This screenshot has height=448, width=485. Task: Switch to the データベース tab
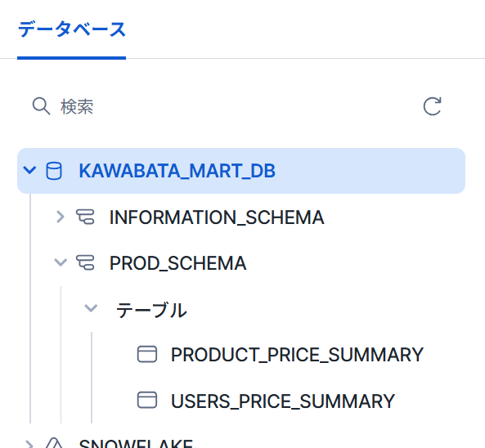[71, 29]
